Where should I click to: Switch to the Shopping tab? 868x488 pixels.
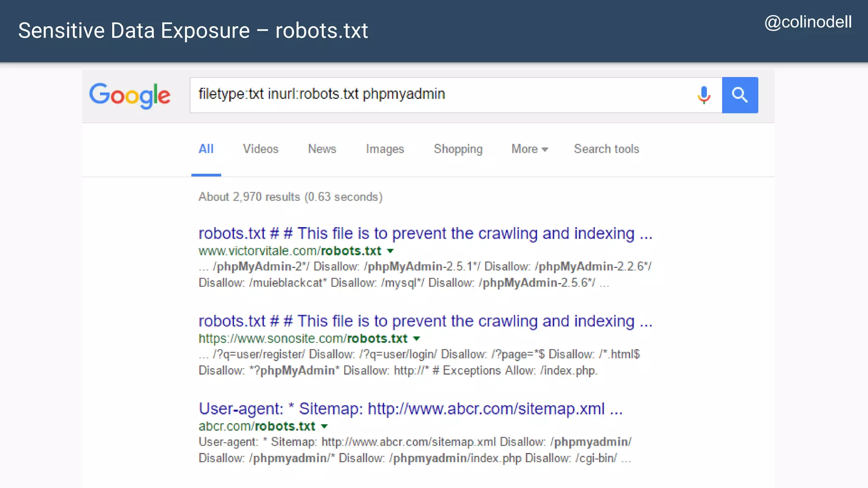[458, 149]
